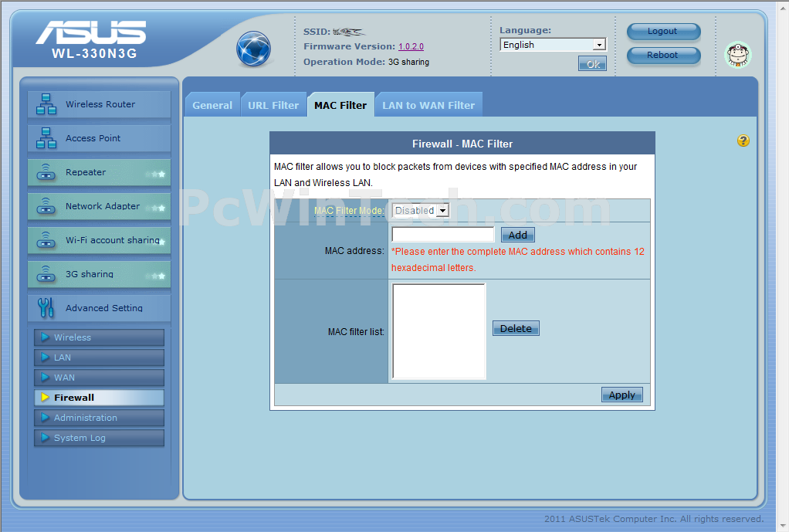
Task: Open the General firewall tab
Action: [212, 105]
